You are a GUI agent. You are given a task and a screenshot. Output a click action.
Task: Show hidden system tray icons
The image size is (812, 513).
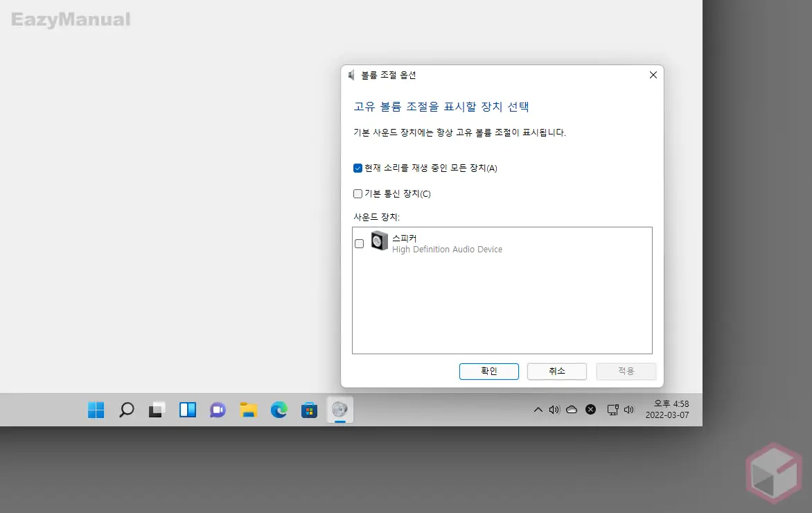point(538,410)
